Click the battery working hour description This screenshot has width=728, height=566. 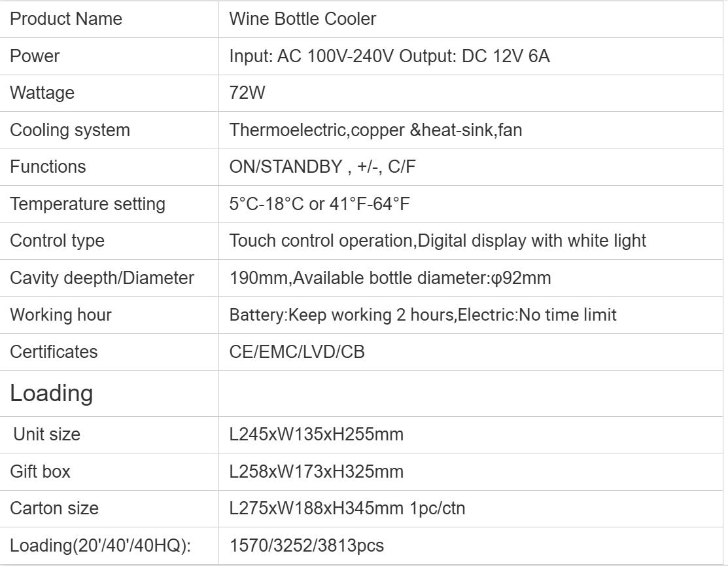[423, 315]
